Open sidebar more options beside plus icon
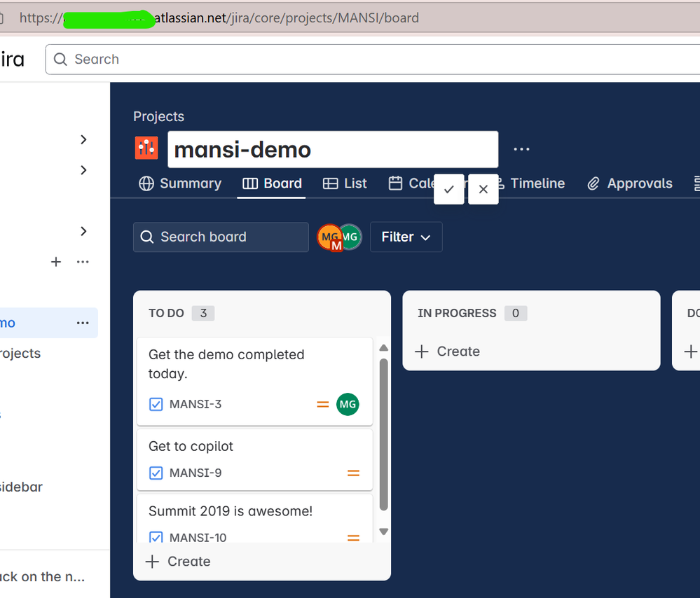 tap(83, 261)
